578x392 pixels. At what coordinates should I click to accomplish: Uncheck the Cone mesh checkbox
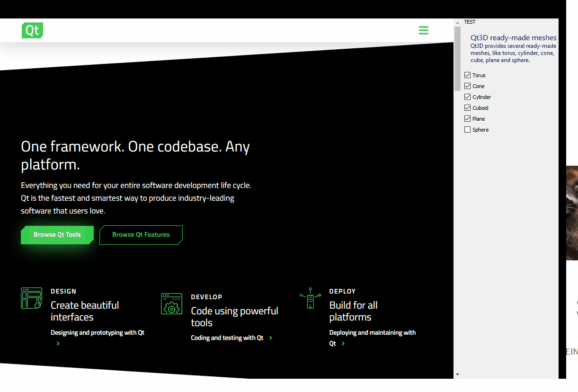pos(468,86)
